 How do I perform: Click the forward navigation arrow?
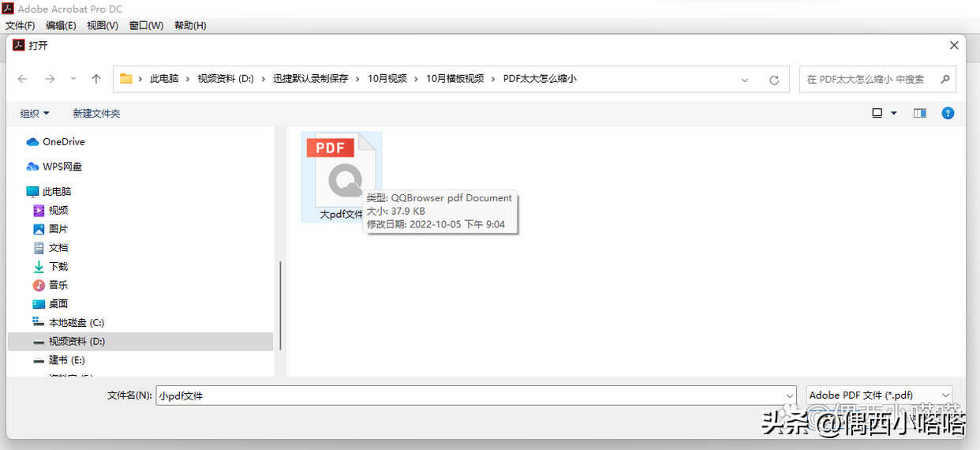tap(50, 79)
